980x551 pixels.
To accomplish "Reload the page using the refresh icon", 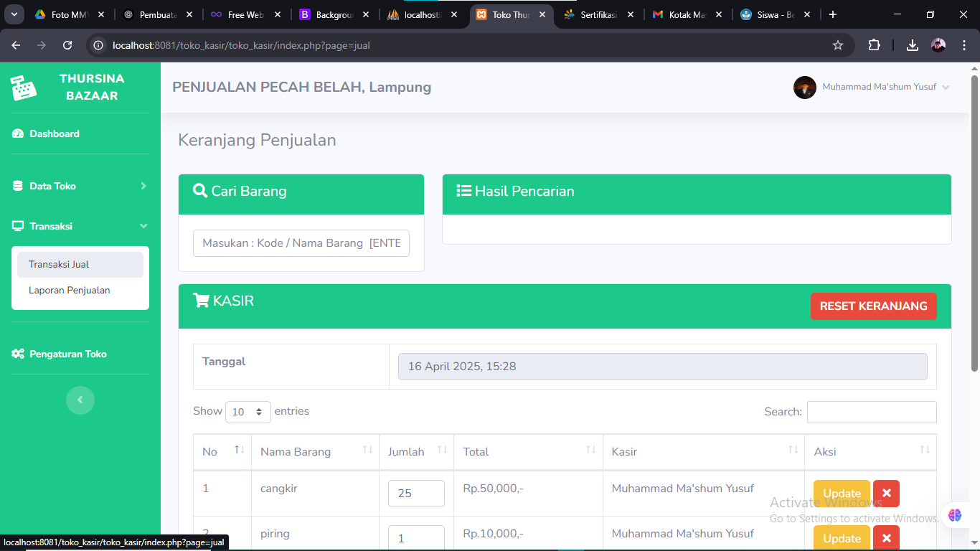I will pyautogui.click(x=67, y=45).
